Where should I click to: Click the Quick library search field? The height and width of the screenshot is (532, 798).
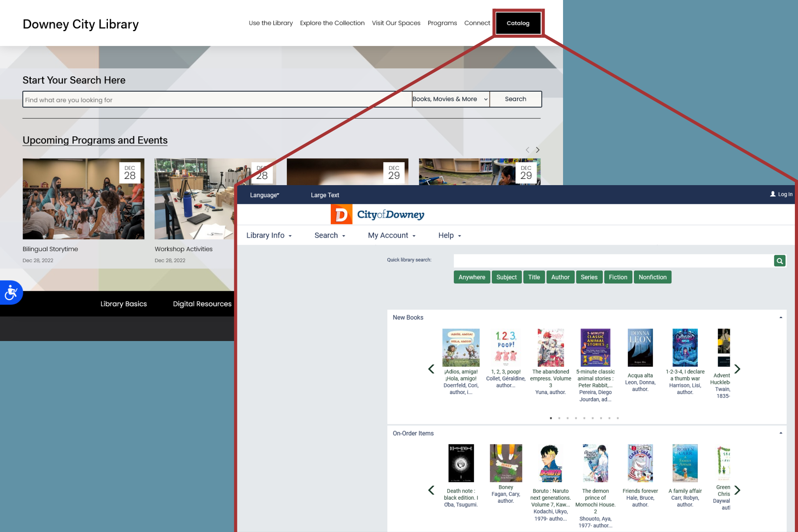click(x=613, y=261)
